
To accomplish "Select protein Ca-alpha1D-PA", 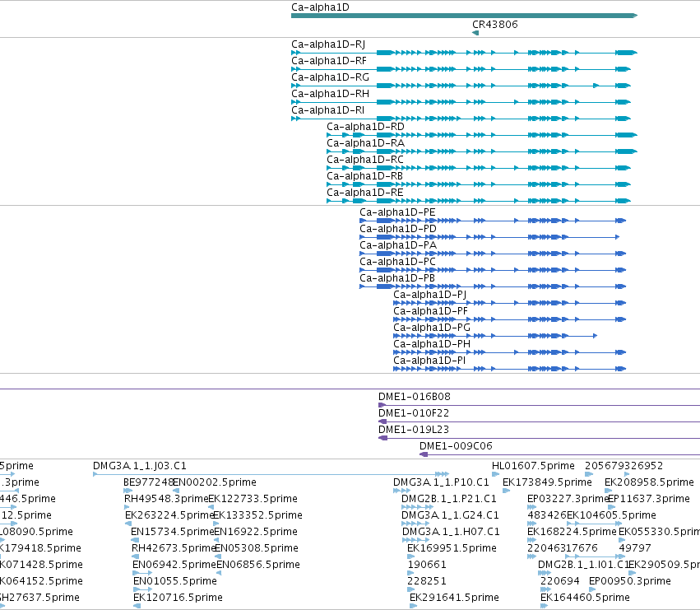I will pyautogui.click(x=493, y=254).
